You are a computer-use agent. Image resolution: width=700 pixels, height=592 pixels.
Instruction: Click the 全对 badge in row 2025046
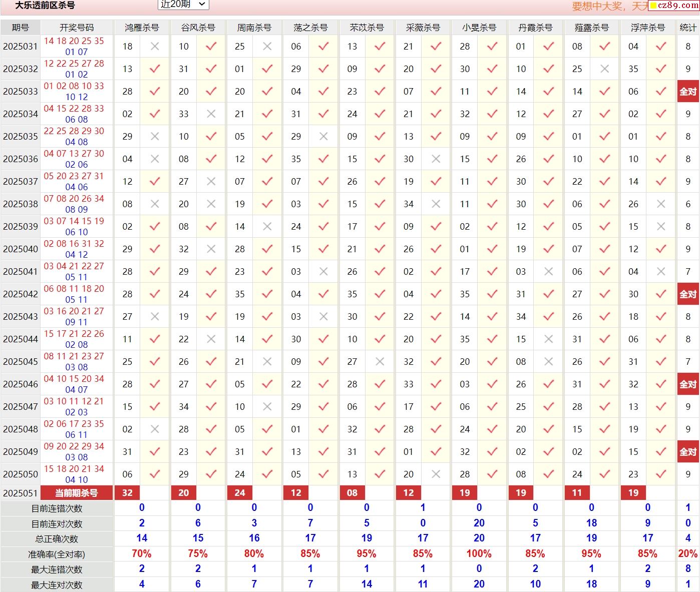pos(688,384)
